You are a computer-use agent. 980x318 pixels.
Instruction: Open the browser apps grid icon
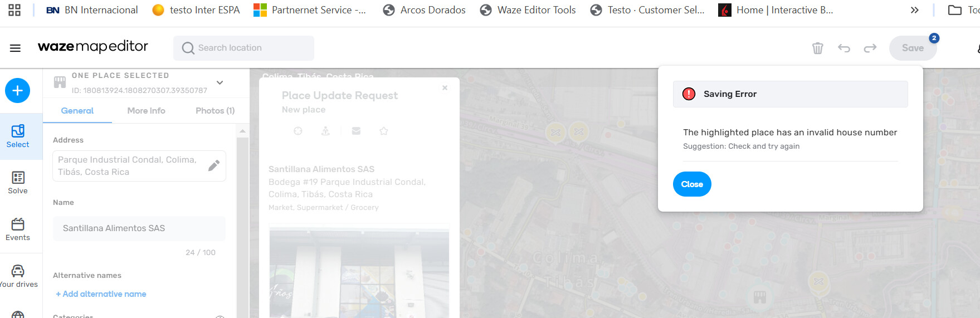pos(14,10)
